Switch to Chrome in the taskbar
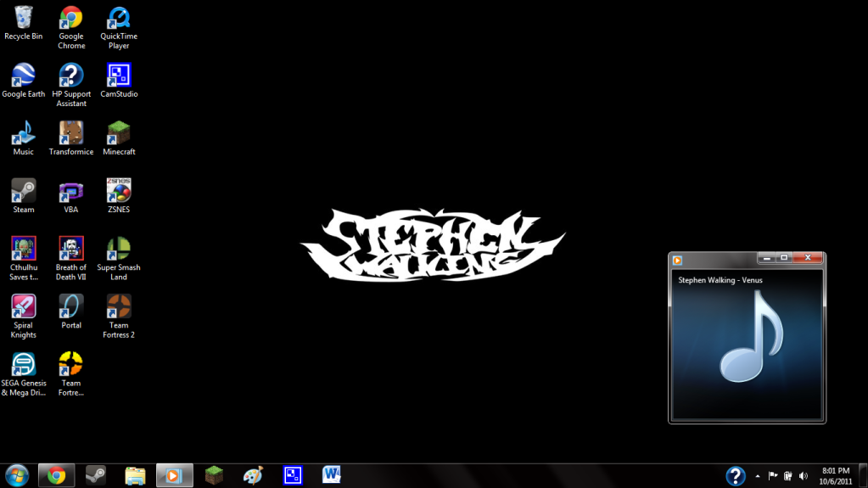This screenshot has height=488, width=868. (x=56, y=476)
